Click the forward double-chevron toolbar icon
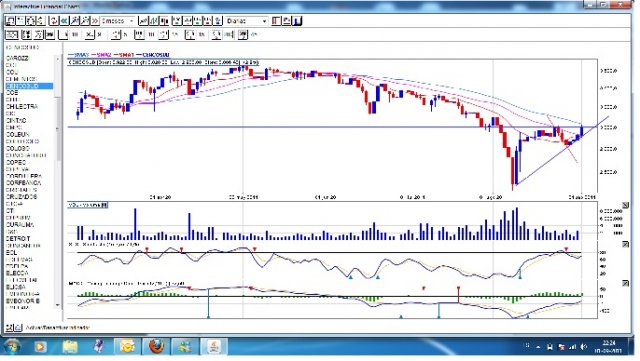This screenshot has height=361, width=640. pos(95,21)
